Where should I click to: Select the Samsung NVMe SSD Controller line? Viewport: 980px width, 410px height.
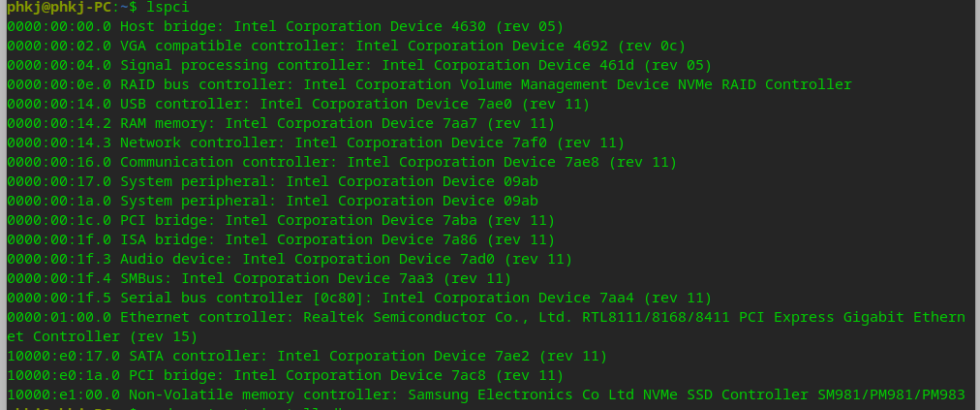coord(484,394)
